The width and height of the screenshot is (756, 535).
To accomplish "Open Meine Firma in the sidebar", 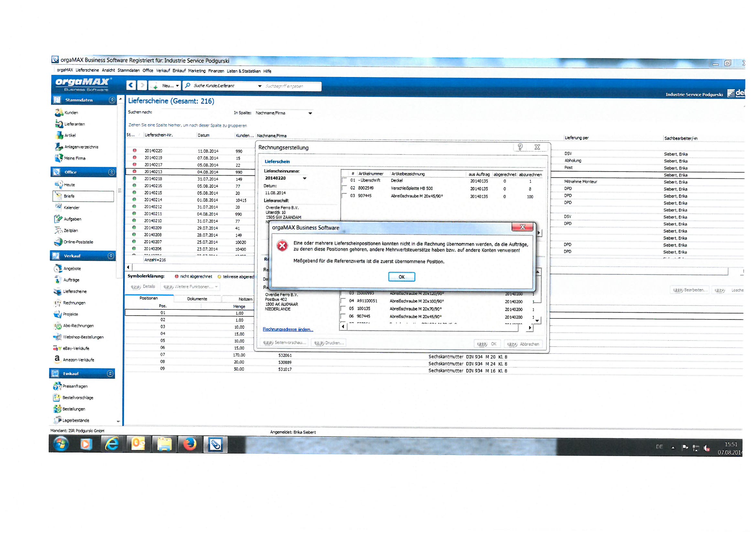I will [x=70, y=159].
